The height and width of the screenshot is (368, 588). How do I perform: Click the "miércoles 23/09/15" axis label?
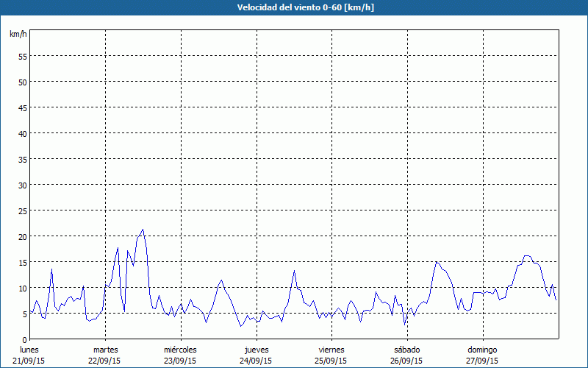click(180, 355)
